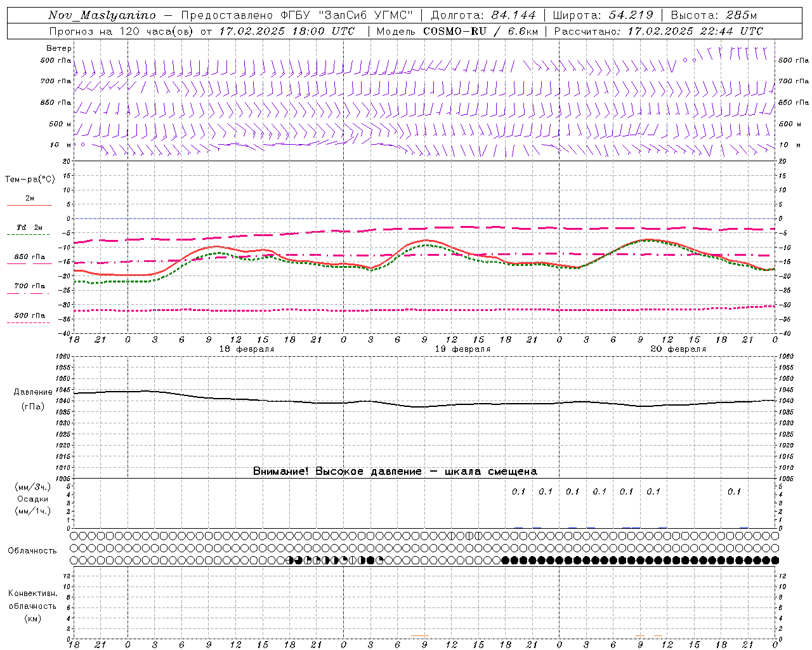Click the 'Td 2м' dew point legend entry

pos(30,227)
